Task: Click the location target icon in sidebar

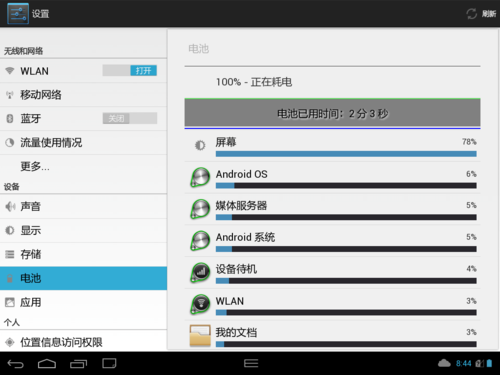Action: [x=10, y=342]
